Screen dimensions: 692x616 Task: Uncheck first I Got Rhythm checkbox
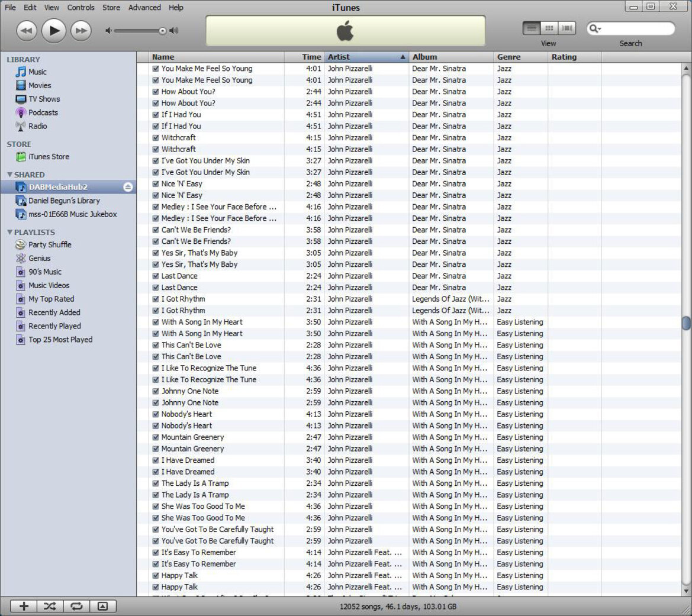coord(155,299)
